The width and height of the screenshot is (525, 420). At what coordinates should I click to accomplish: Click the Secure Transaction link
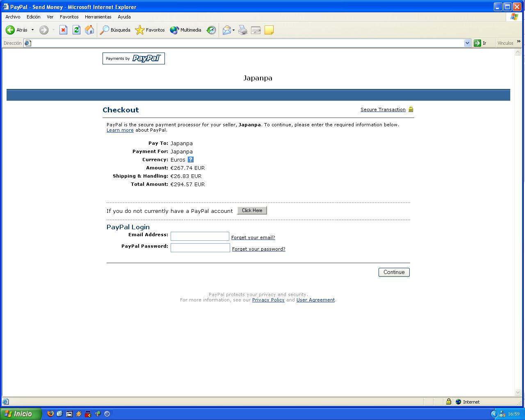tap(383, 110)
